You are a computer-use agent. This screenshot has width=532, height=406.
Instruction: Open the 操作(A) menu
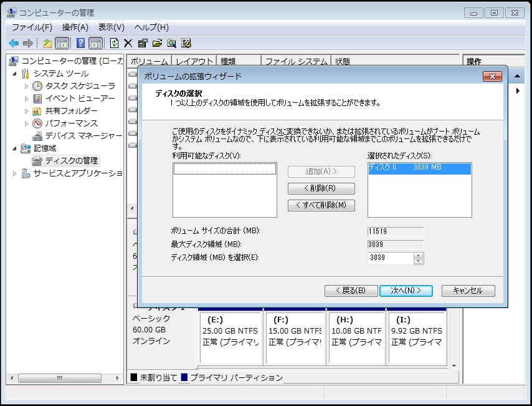point(75,27)
